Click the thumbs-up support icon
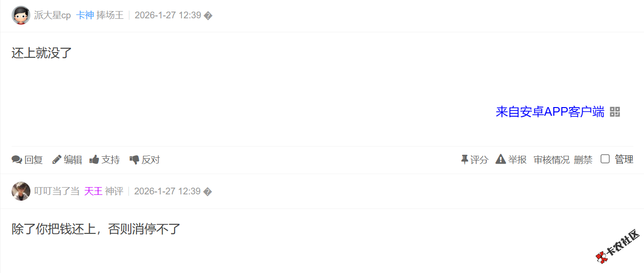Viewport: 644px width, 273px height. [x=94, y=160]
